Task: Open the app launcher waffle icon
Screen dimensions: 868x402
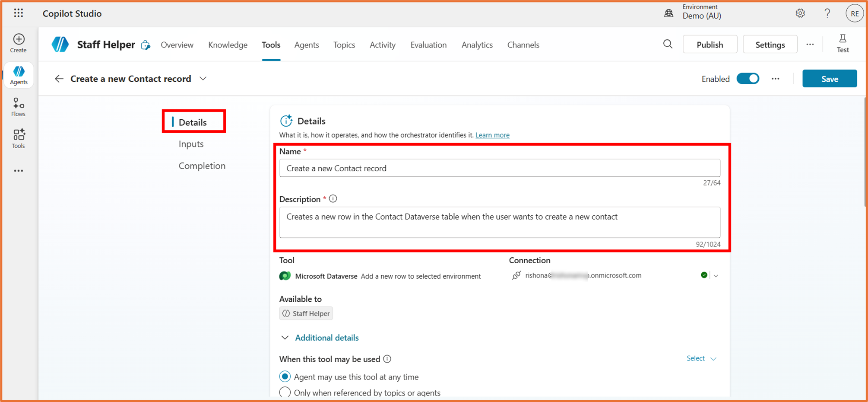Action: click(18, 13)
